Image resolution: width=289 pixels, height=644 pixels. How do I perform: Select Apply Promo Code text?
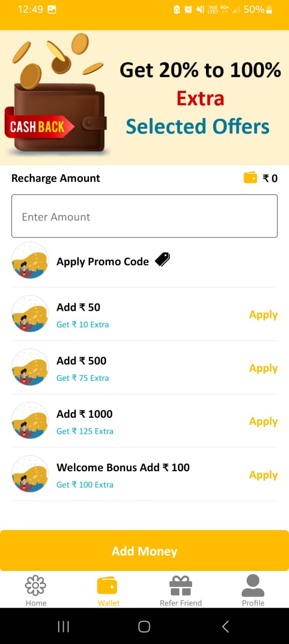point(103,262)
